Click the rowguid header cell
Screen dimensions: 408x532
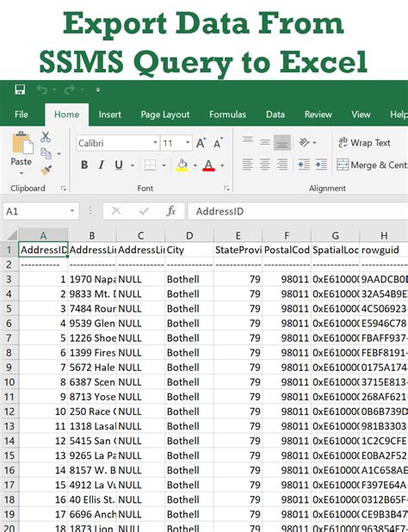pos(384,250)
